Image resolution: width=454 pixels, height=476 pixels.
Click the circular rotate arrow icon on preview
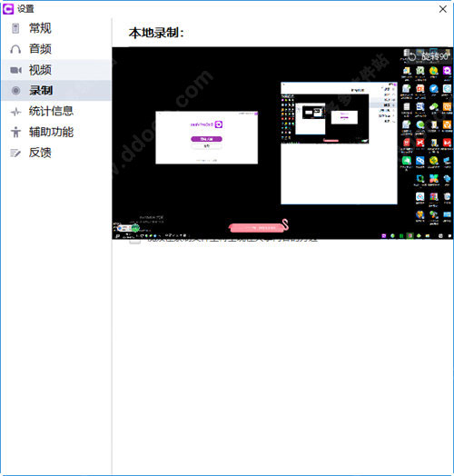(x=412, y=56)
